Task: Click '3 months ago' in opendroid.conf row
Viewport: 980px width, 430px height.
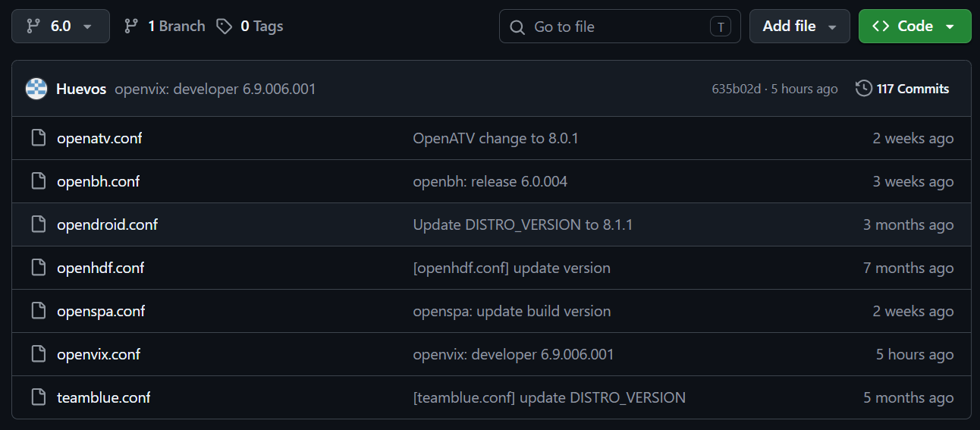Action: pos(909,224)
